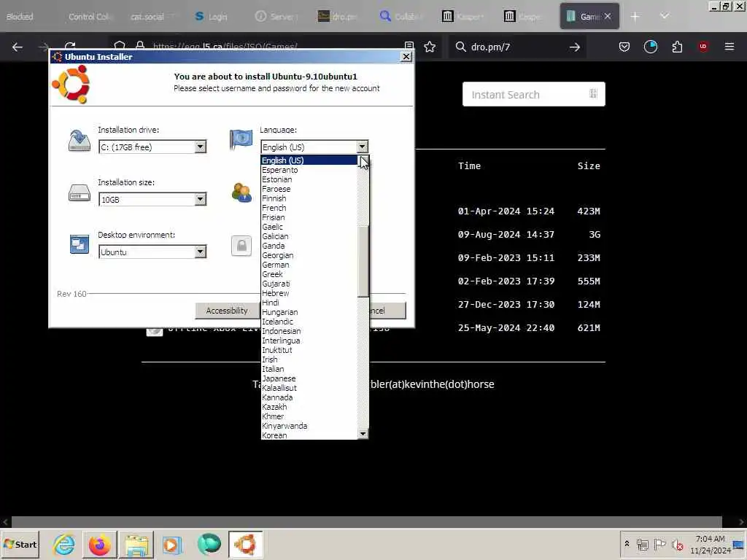Screen dimensions: 747x560
Task: Click the language flag icon
Action: click(241, 139)
